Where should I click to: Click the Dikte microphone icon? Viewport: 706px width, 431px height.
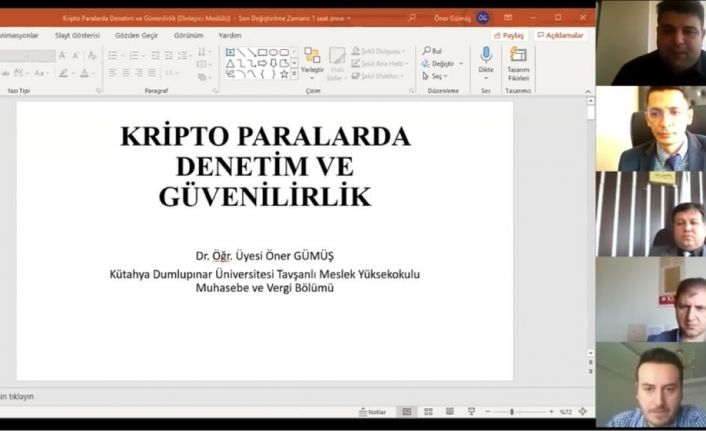[486, 55]
